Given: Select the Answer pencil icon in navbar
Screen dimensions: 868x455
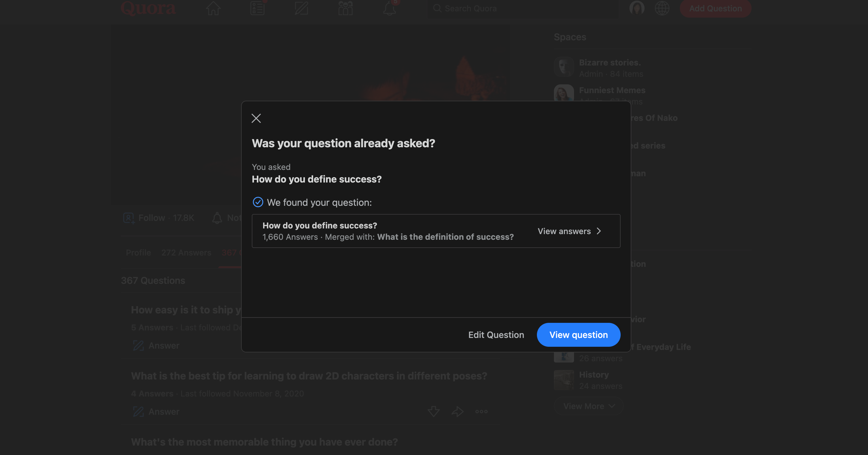Looking at the screenshot, I should (x=301, y=8).
